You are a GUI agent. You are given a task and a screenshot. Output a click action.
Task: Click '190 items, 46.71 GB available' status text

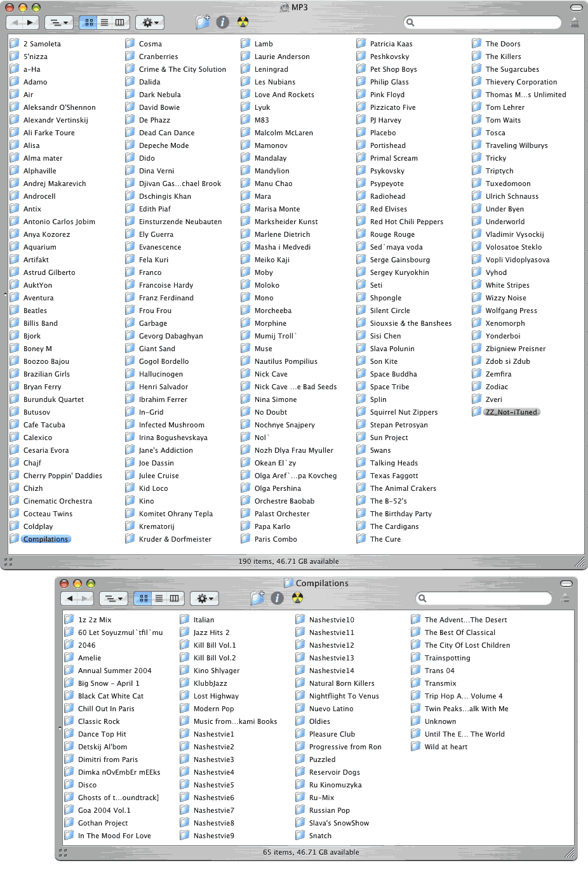coord(288,561)
